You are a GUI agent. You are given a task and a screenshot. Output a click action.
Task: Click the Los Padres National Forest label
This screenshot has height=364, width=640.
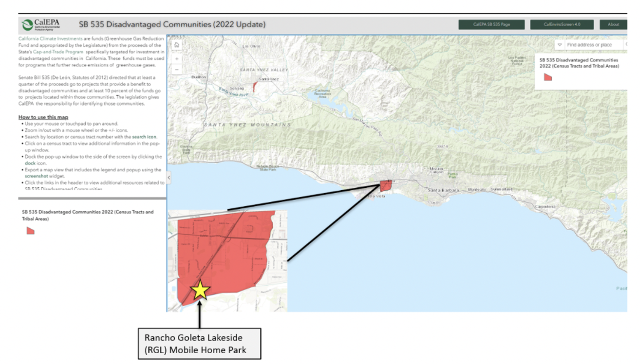[x=517, y=60]
